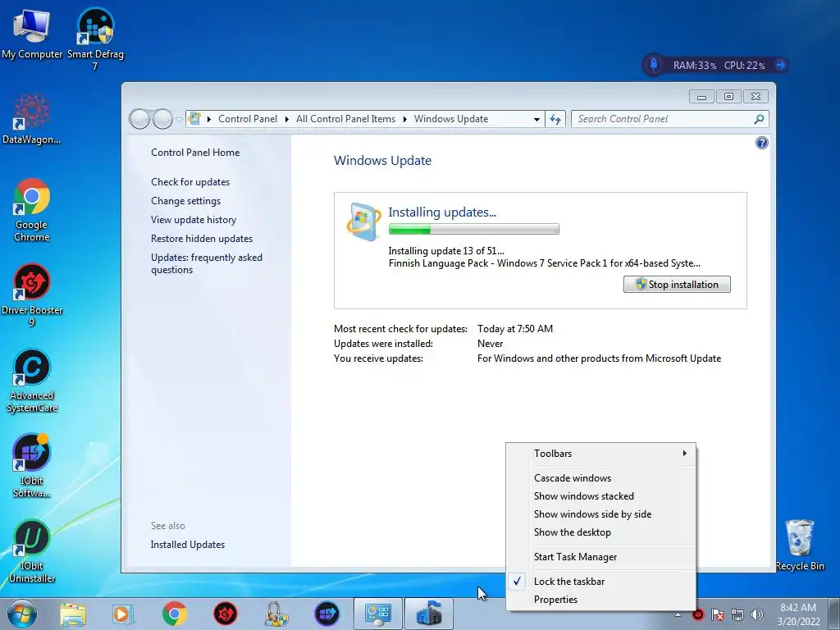Click the search magnifier in Control Panel
Screen dimensions: 840x630
759,119
